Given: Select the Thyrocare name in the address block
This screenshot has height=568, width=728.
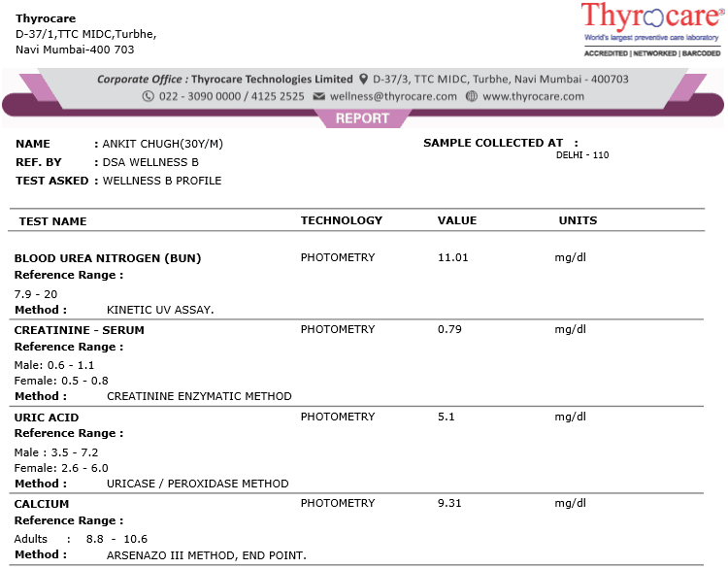Looking at the screenshot, I should (x=46, y=18).
